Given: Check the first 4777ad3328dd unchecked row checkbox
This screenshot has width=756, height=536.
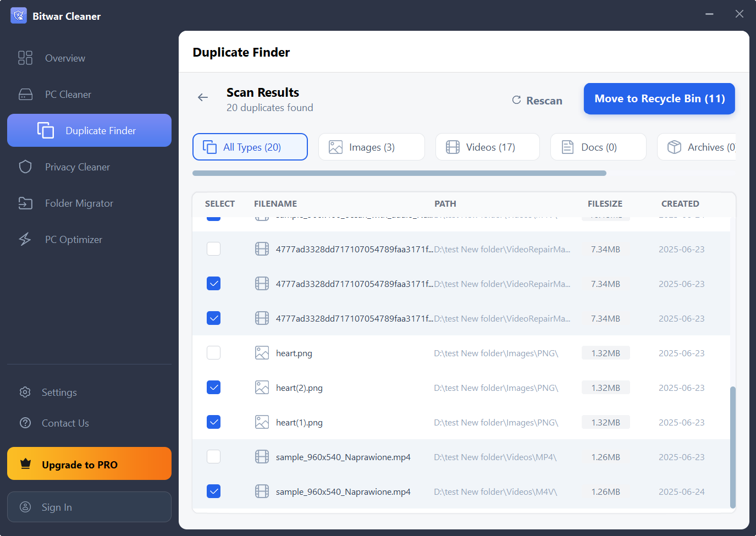Looking at the screenshot, I should (x=214, y=249).
